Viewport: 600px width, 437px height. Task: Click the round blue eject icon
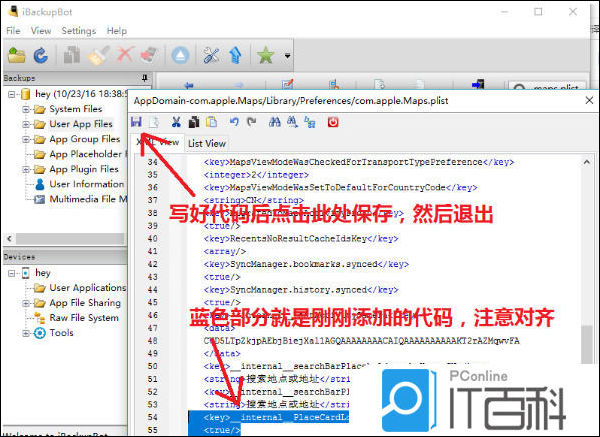pyautogui.click(x=180, y=55)
